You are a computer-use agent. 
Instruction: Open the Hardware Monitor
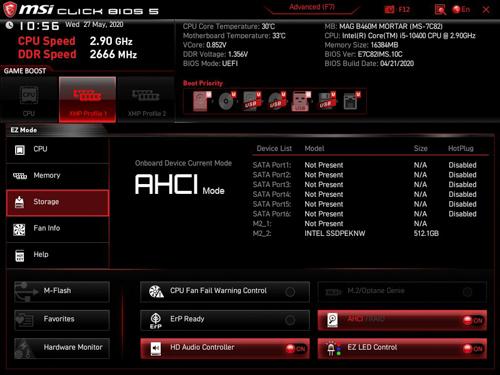62,348
